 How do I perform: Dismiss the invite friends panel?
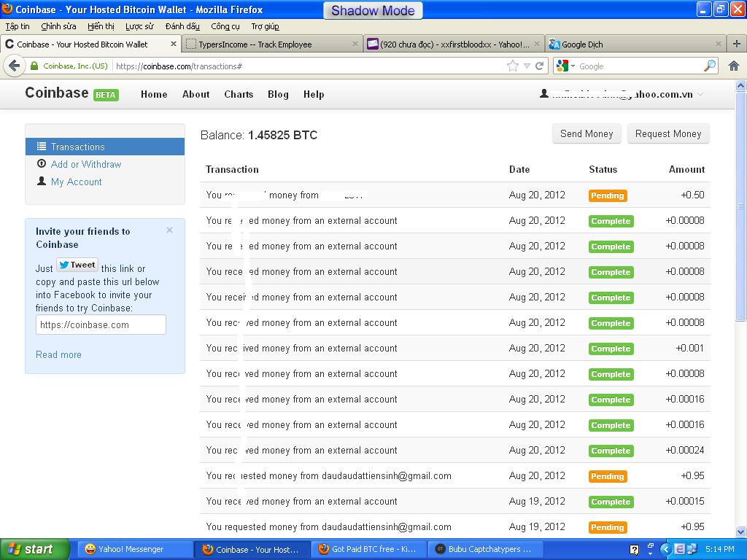[x=169, y=230]
